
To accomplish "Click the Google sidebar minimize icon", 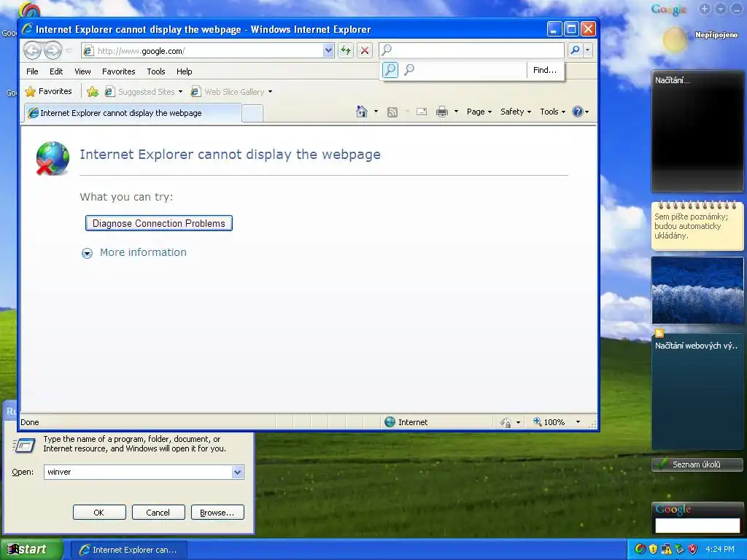I will tap(737, 9).
